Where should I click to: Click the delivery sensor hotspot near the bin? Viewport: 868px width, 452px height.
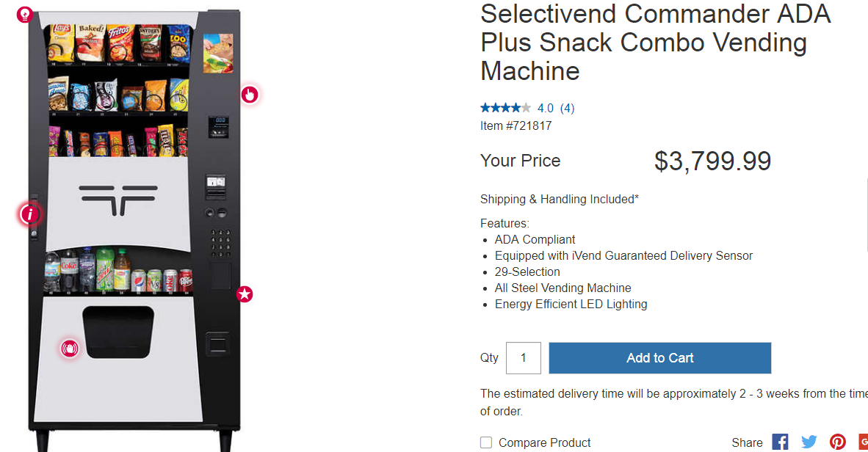pos(70,349)
